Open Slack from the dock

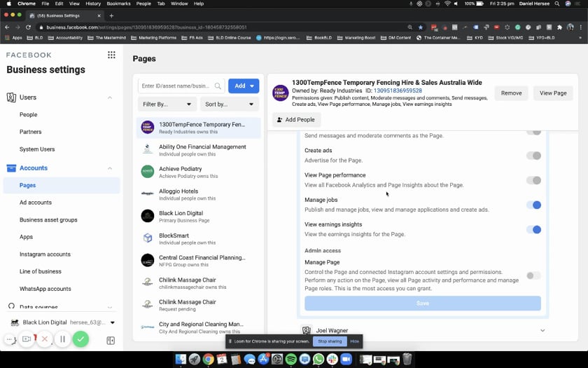coord(332,360)
